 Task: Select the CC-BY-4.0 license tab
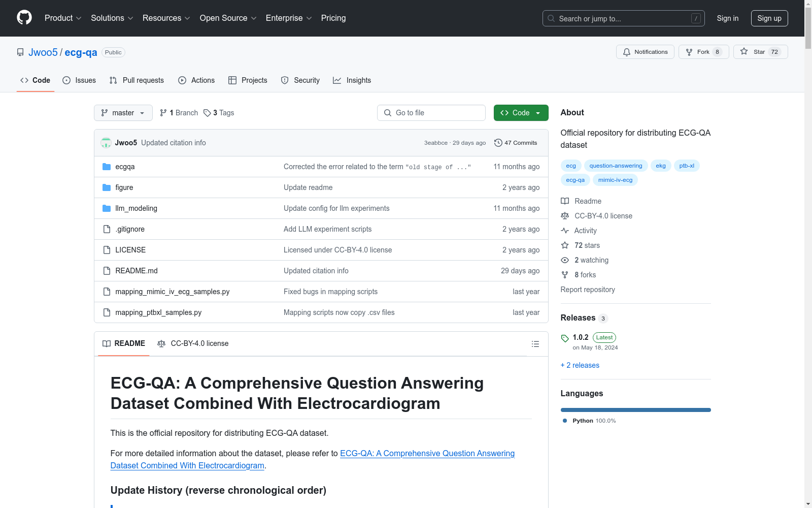point(193,344)
